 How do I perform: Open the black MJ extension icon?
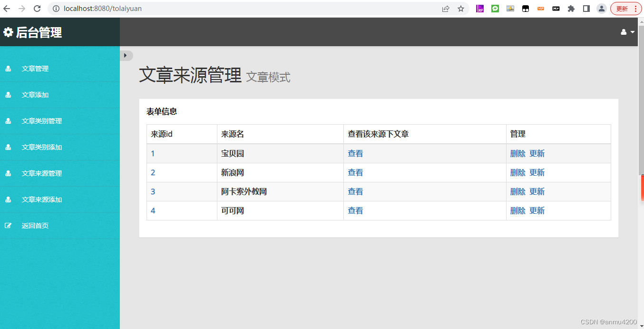(x=556, y=9)
